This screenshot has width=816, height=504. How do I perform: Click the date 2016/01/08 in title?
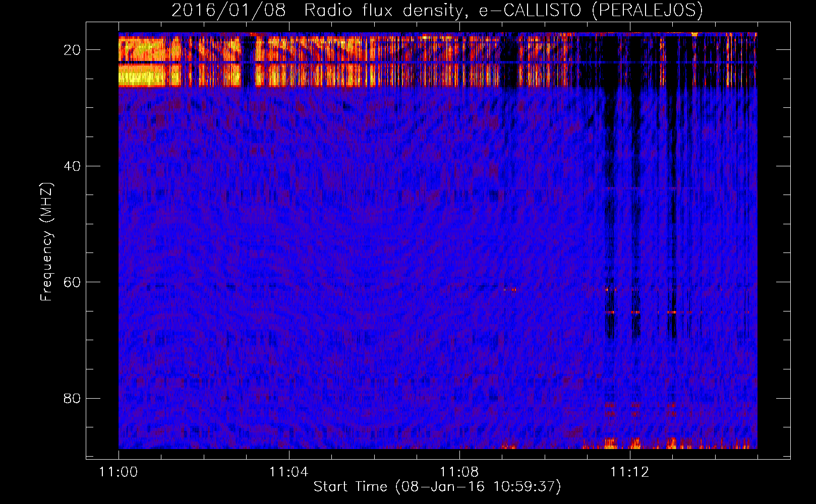click(x=228, y=10)
